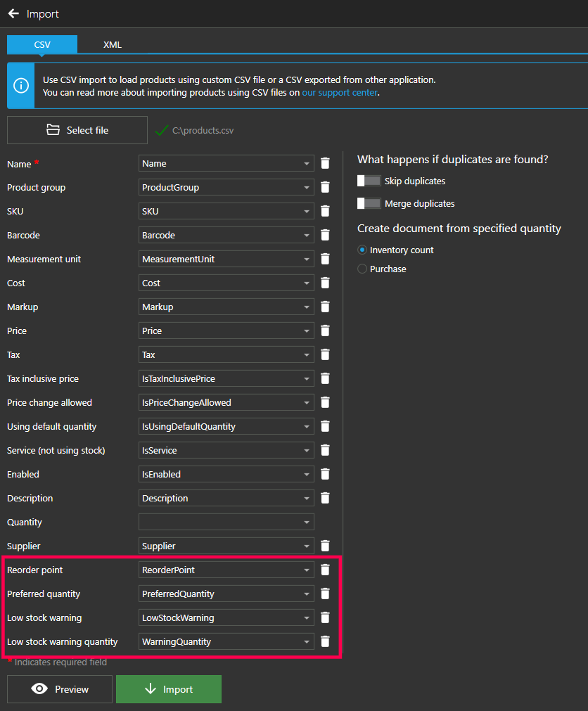Select the Purchase radio option
Viewport: 588px width, 711px height.
tap(362, 269)
